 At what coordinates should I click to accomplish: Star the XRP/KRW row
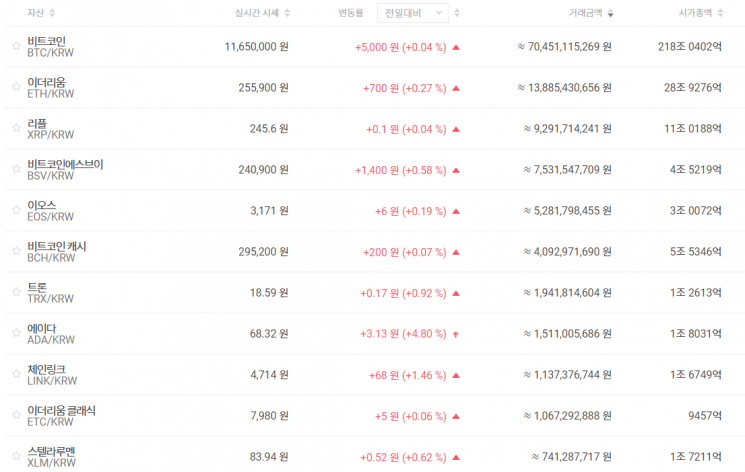coord(16,127)
